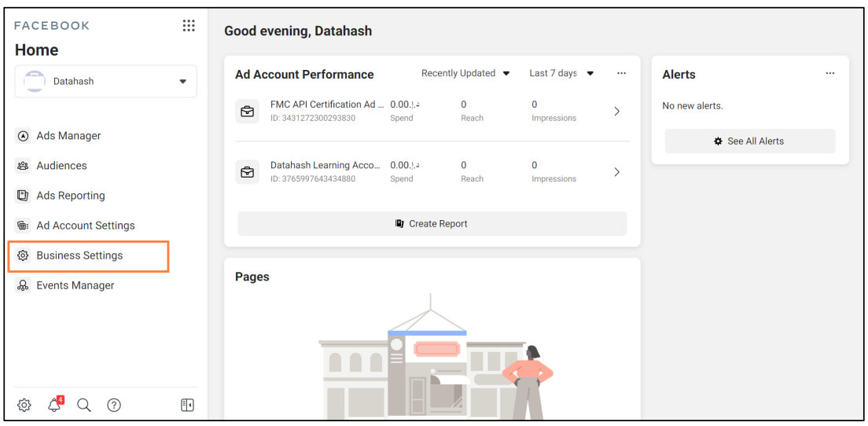Click the Datahash briefcase avatar icon
This screenshot has height=426, width=868.
[x=35, y=81]
